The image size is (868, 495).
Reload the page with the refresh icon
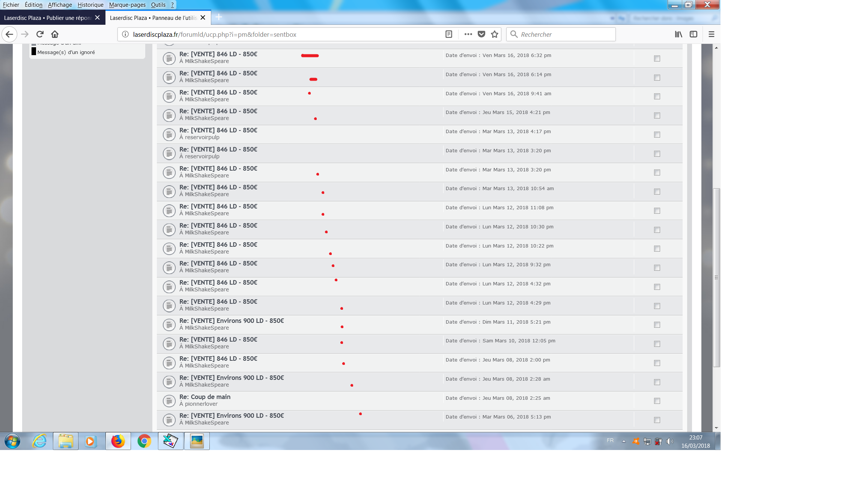[x=40, y=34]
